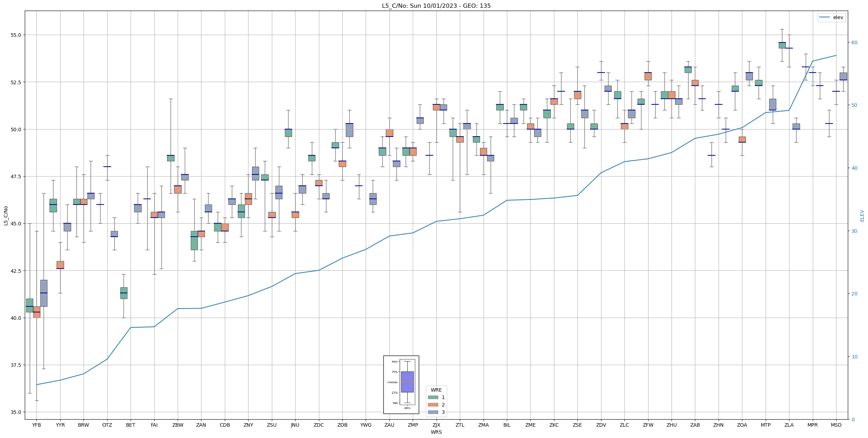Click the L5_C/No y-axis title

coord(6,215)
